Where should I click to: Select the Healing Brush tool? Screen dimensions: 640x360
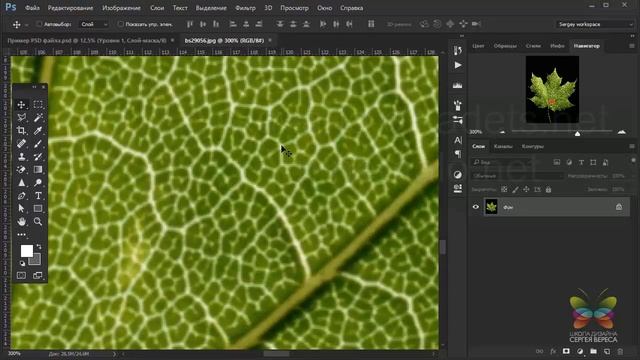[21, 144]
